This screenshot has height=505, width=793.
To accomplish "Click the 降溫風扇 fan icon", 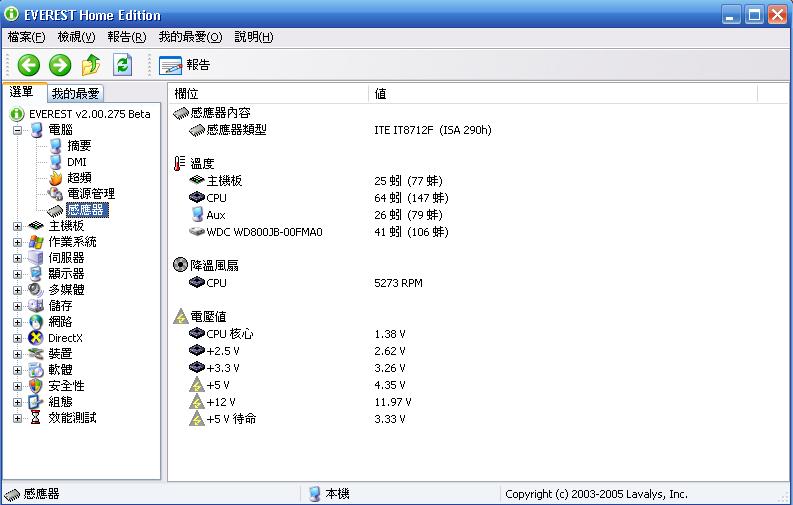I will pos(181,265).
